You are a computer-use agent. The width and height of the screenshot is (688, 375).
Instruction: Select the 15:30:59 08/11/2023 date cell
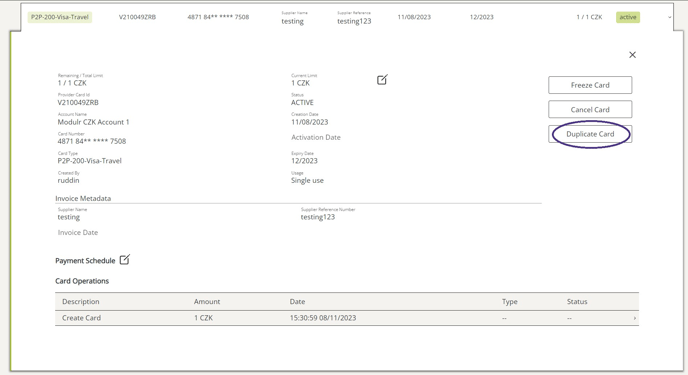click(x=322, y=318)
